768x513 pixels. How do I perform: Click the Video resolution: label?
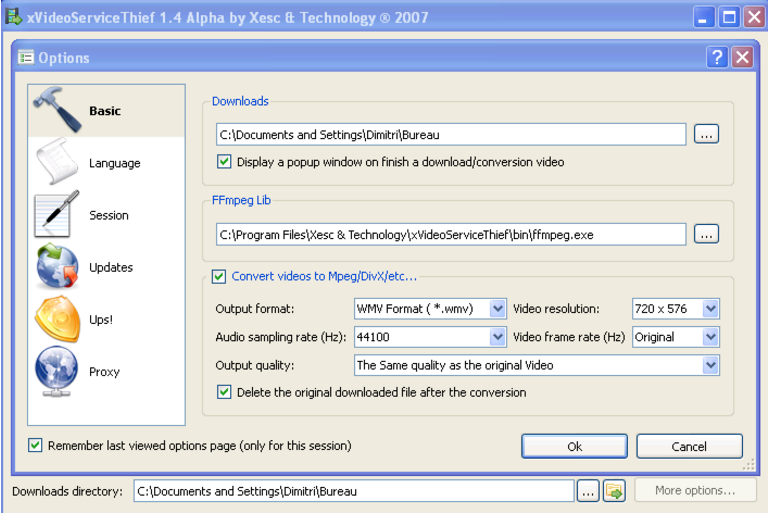(556, 309)
